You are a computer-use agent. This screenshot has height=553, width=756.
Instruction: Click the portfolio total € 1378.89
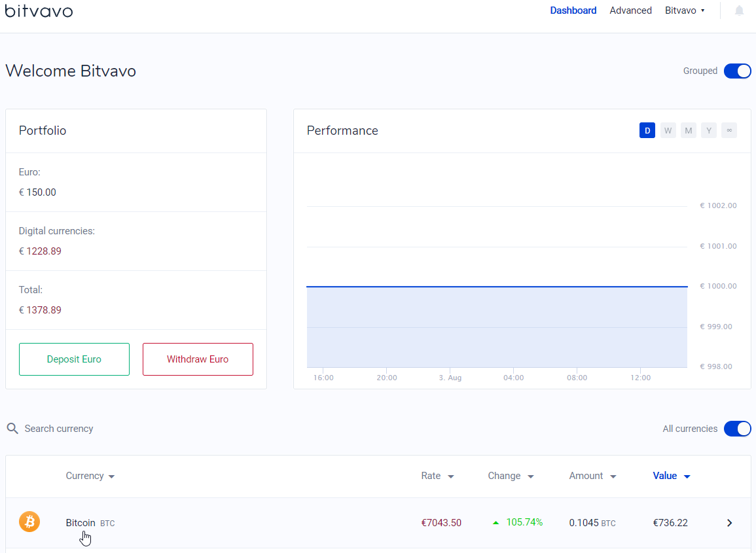[x=40, y=310]
